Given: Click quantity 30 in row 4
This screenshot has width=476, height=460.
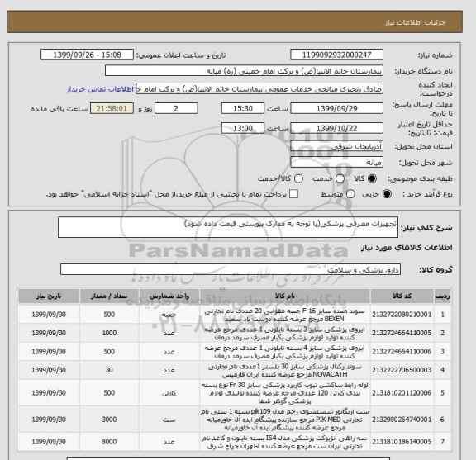Looking at the screenshot, I should [109, 370].
